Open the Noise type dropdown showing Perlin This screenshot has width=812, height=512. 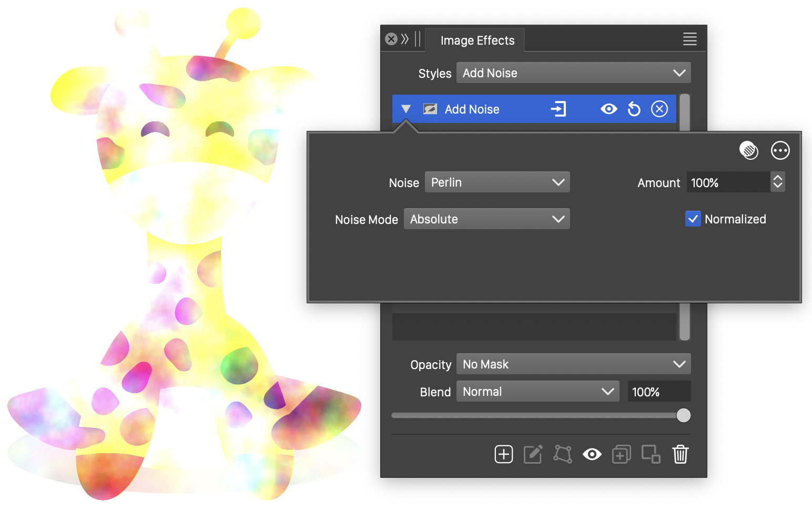tap(497, 182)
